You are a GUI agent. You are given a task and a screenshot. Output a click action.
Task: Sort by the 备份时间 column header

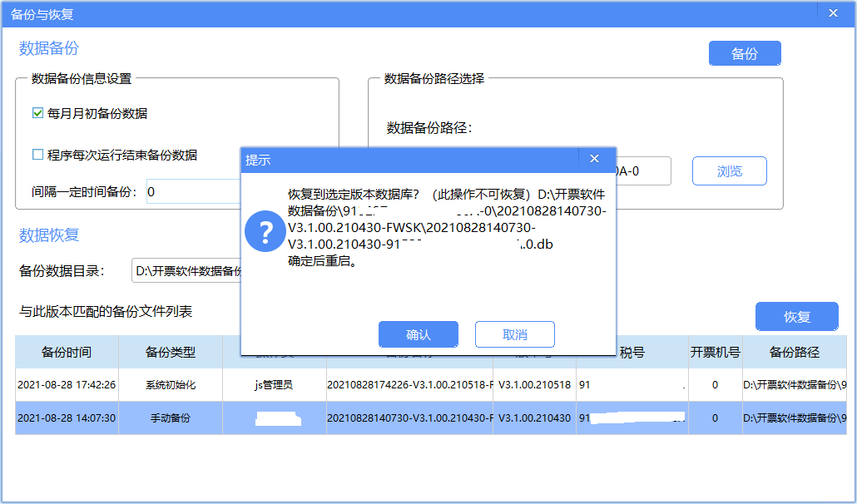coord(67,352)
